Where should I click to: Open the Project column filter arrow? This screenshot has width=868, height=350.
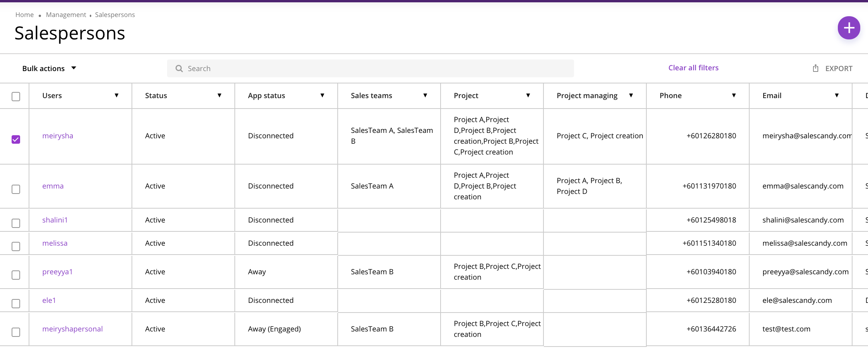click(528, 95)
